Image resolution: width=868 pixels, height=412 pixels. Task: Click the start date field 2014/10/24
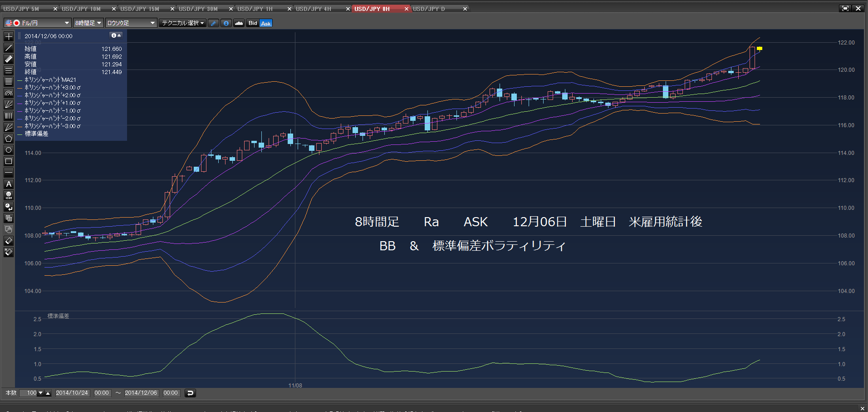point(72,393)
